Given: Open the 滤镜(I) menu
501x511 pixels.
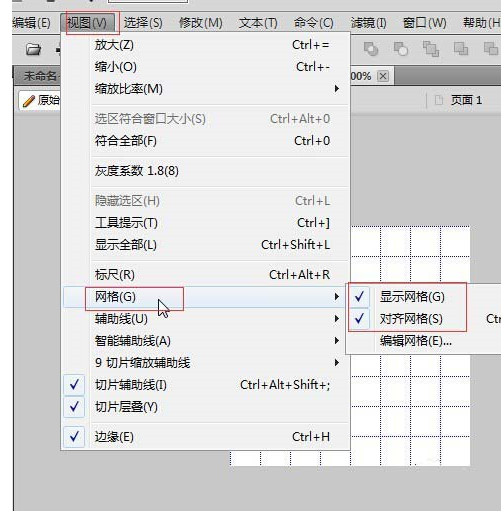Looking at the screenshot, I should (368, 23).
